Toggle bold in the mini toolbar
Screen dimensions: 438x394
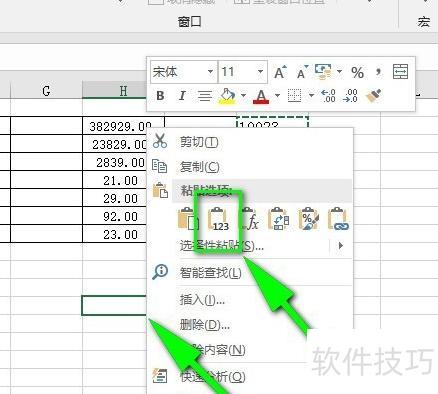(160, 96)
